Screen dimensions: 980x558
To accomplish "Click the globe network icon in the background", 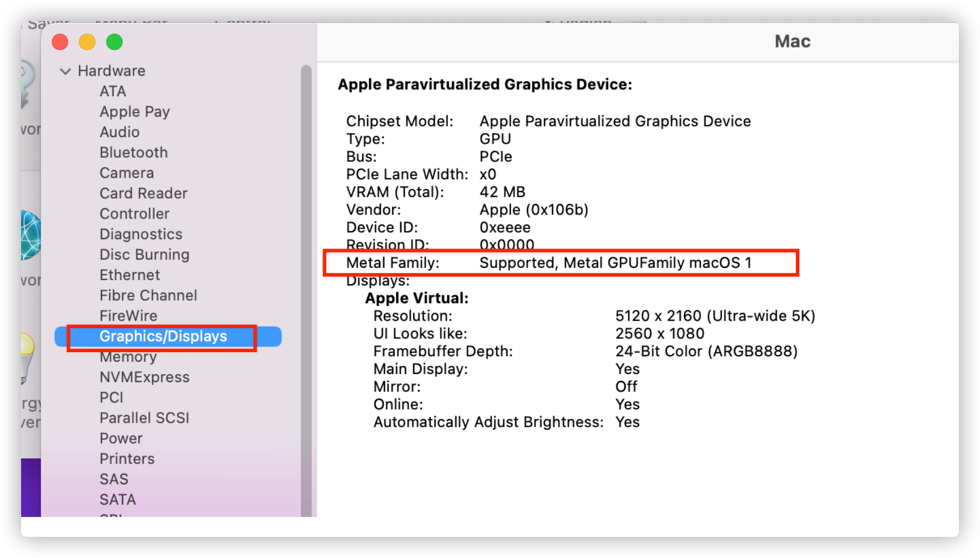I will [x=30, y=233].
